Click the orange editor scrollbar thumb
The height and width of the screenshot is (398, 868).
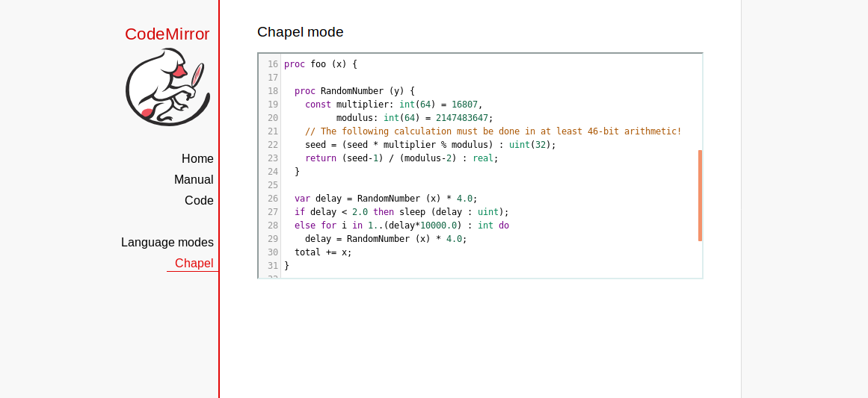tap(700, 196)
